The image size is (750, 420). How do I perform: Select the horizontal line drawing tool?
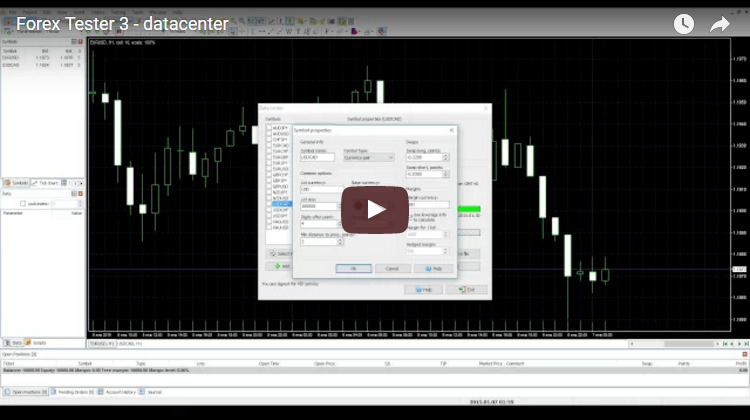262,31
